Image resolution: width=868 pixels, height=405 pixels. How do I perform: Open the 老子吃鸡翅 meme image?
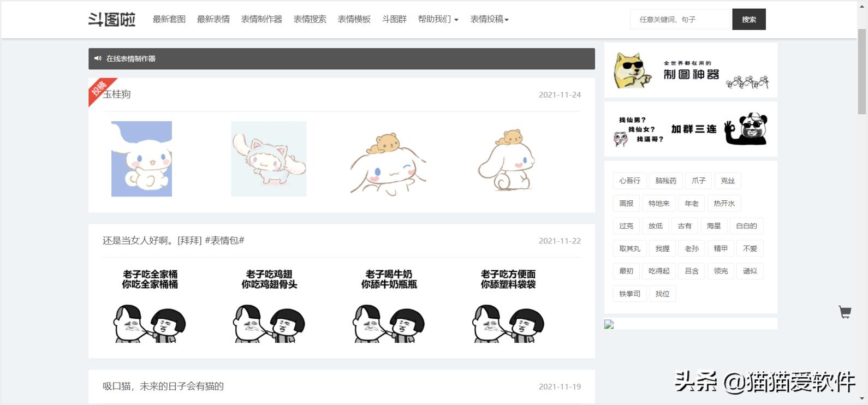269,305
